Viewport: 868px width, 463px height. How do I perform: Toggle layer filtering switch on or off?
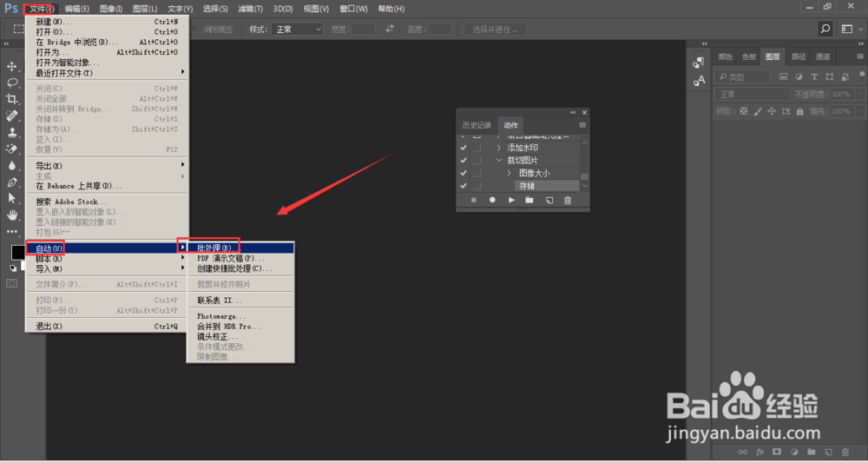[863, 75]
